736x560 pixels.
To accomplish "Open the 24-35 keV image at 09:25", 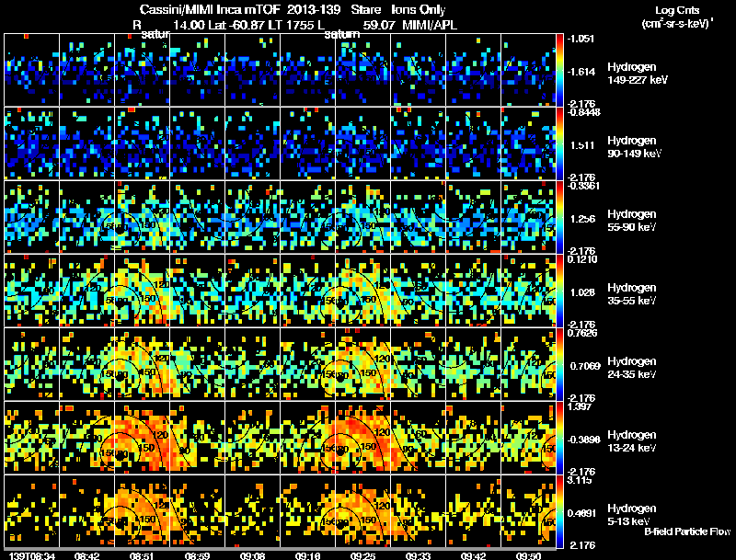I will tap(362, 364).
